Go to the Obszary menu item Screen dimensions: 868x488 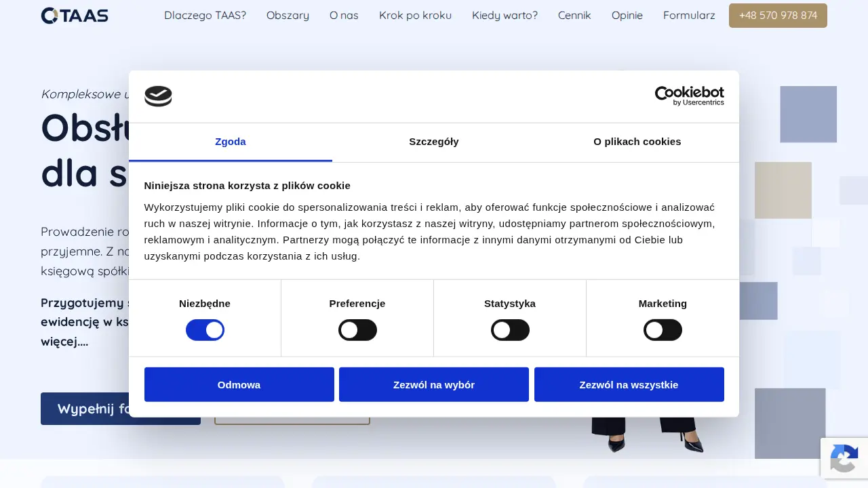coord(288,16)
